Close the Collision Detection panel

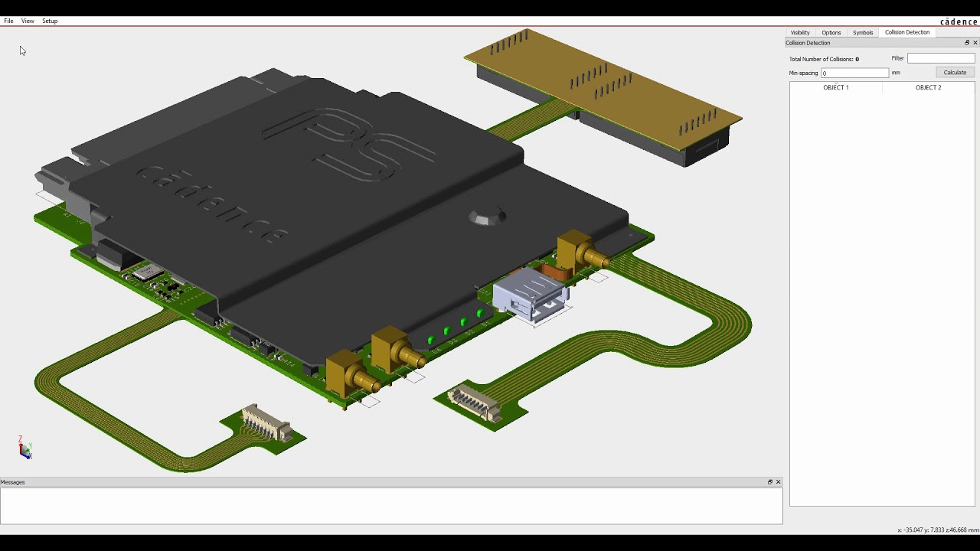point(975,43)
